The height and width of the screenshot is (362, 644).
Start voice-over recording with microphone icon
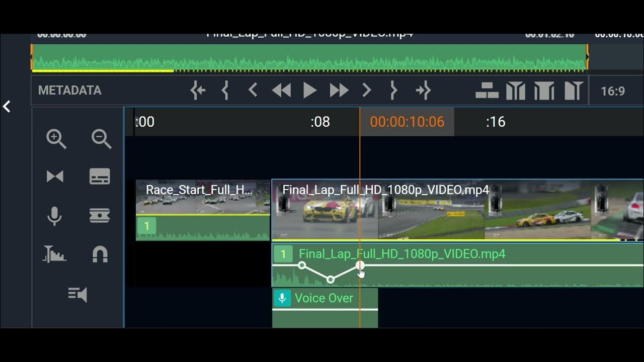[54, 216]
